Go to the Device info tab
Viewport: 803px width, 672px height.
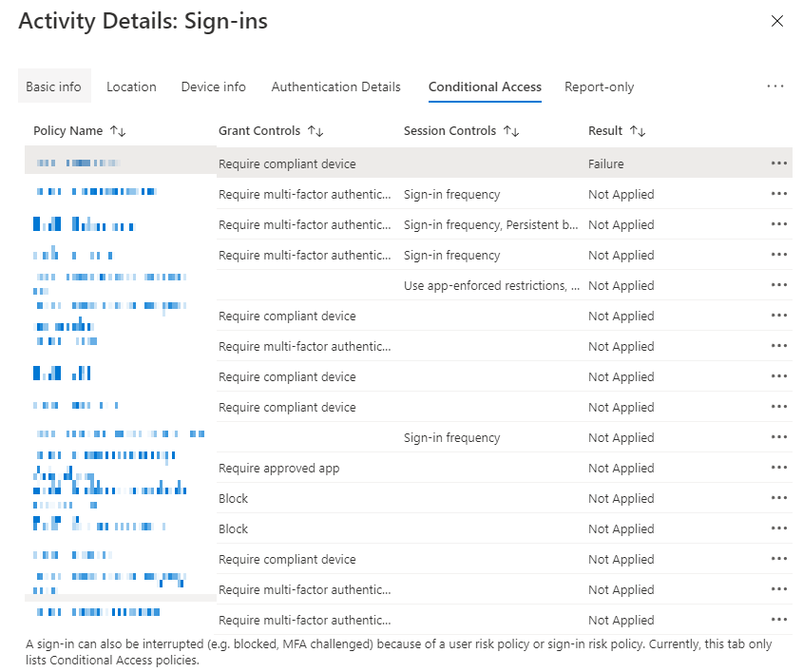tap(213, 86)
